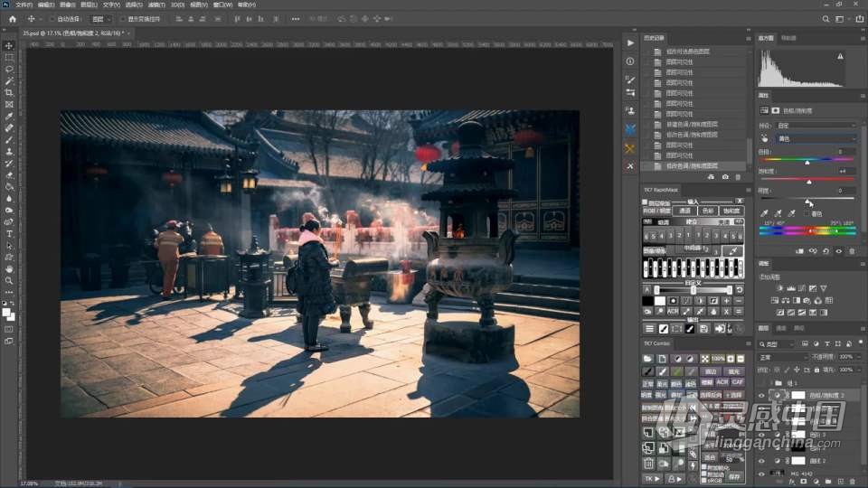This screenshot has height=488, width=868.
Task: Open the 窗口(W) menu
Action: click(222, 5)
